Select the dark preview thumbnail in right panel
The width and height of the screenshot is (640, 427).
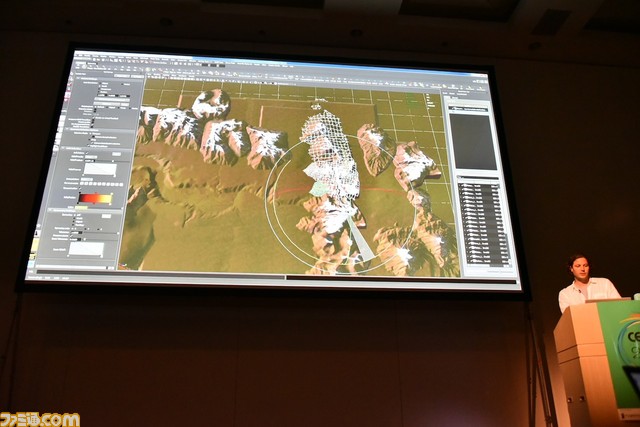473,141
